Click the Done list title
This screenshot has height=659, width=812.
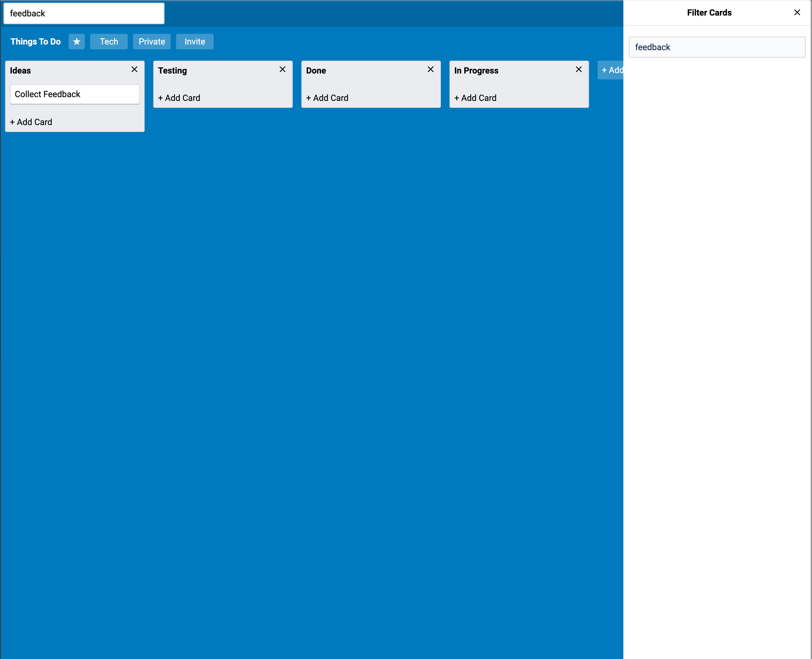[x=316, y=71]
